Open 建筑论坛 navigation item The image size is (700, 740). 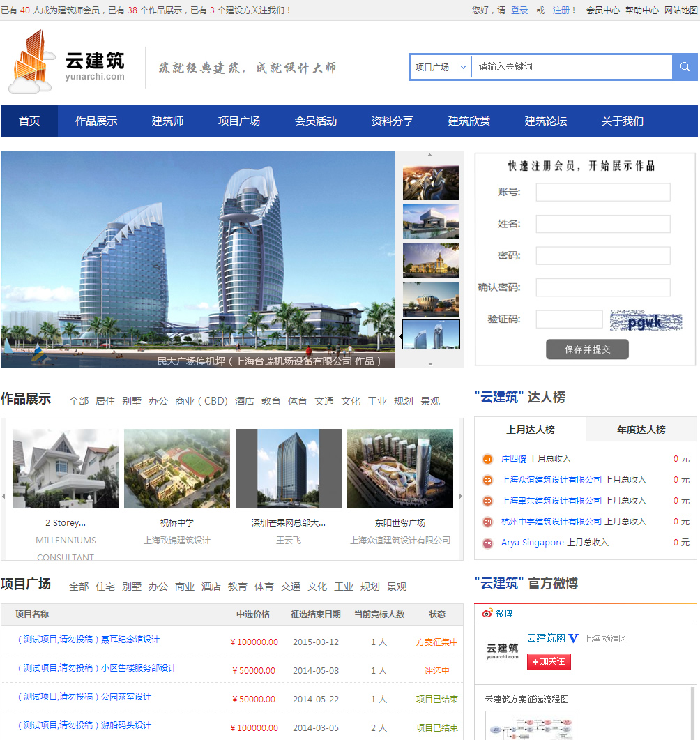(x=546, y=121)
